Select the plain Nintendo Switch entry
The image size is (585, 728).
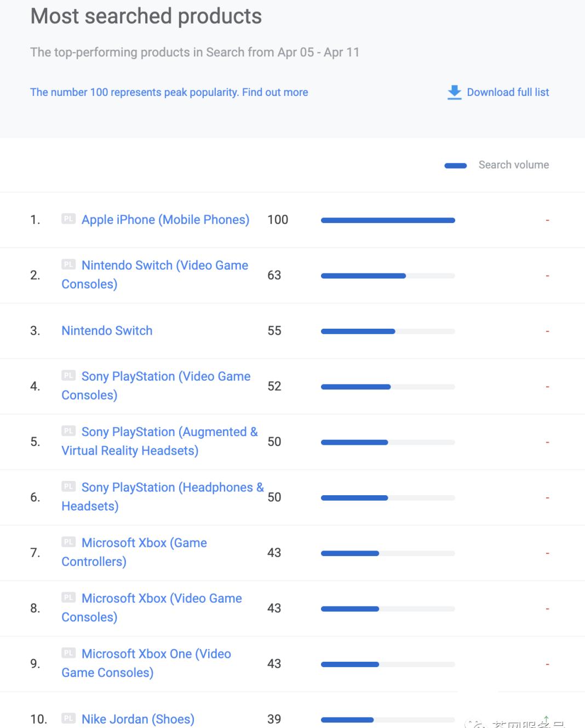[x=107, y=331]
